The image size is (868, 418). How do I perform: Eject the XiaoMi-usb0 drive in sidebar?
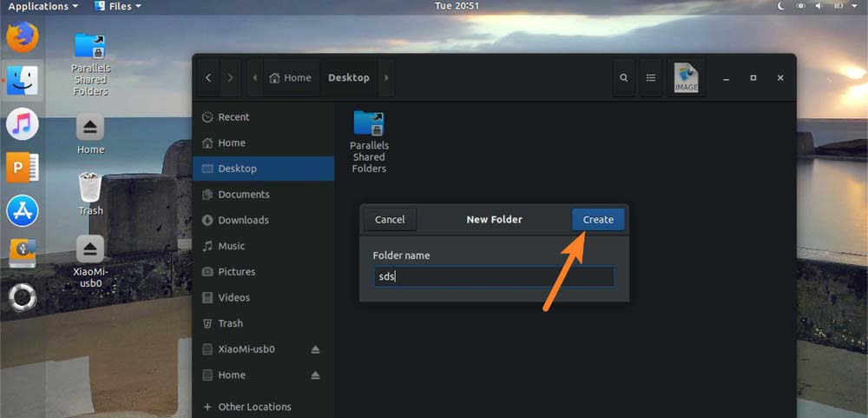tap(315, 349)
